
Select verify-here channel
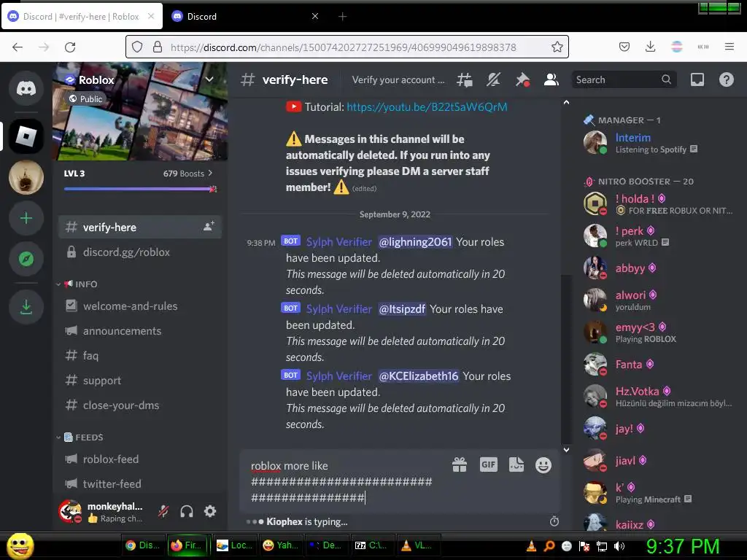pyautogui.click(x=139, y=227)
